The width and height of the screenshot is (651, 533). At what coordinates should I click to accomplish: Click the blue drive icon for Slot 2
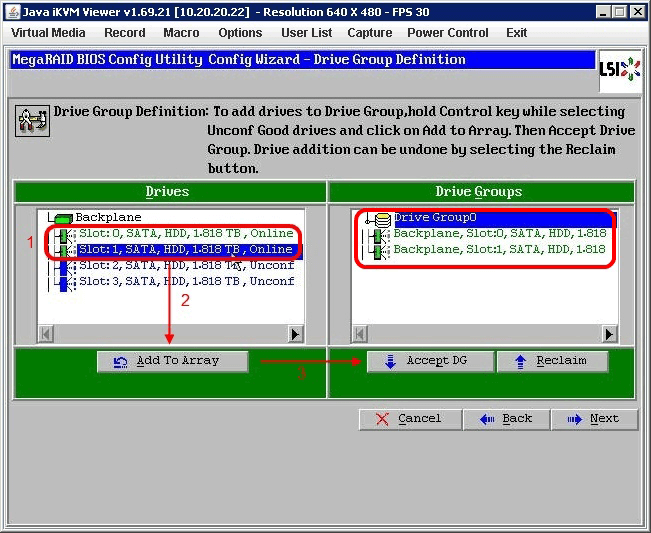tap(63, 265)
